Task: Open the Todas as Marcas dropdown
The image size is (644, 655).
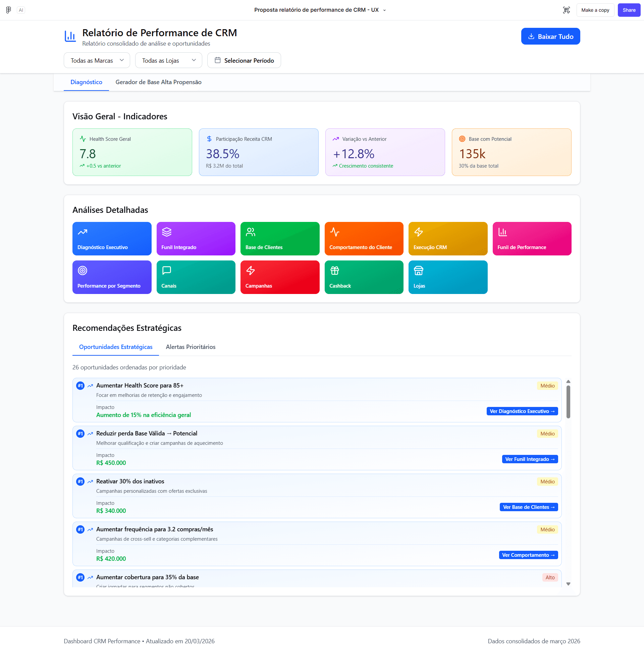Action: [97, 60]
